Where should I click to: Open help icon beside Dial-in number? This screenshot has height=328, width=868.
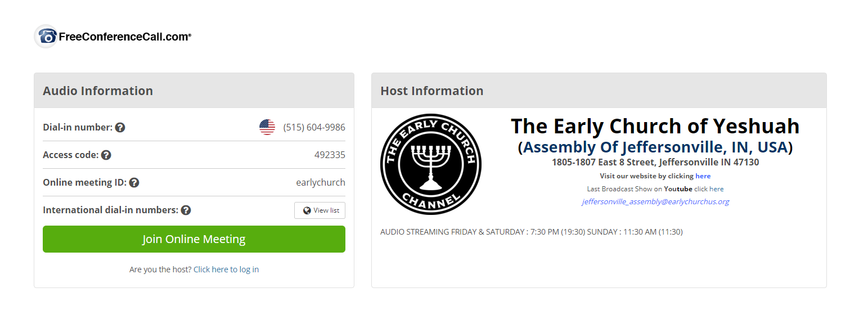click(x=120, y=128)
